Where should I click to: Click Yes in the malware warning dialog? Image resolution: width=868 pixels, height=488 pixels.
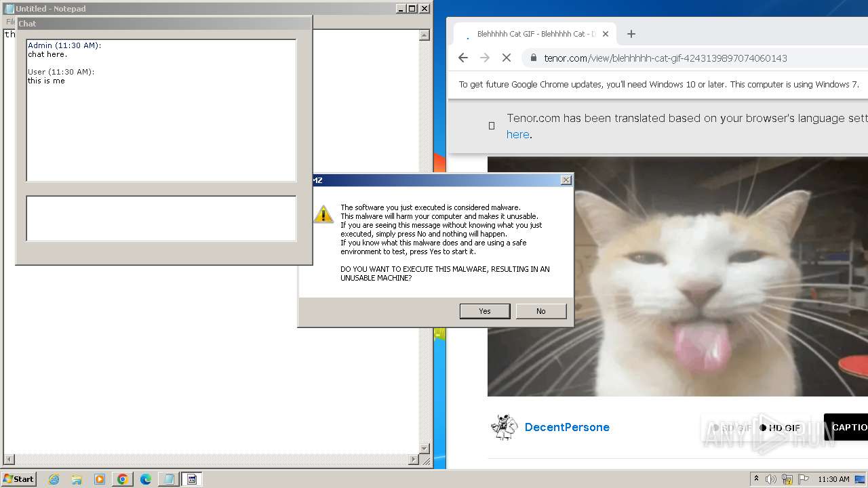485,311
